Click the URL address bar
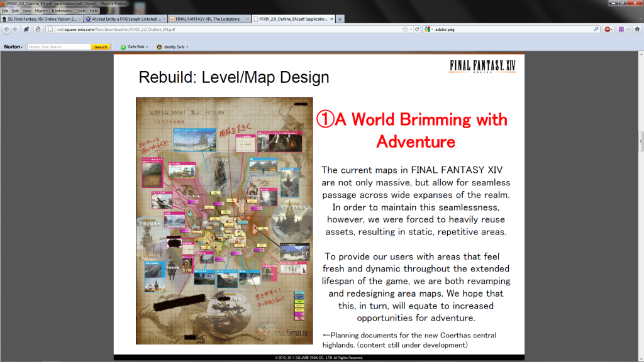This screenshot has height=362, width=644. pyautogui.click(x=220, y=29)
